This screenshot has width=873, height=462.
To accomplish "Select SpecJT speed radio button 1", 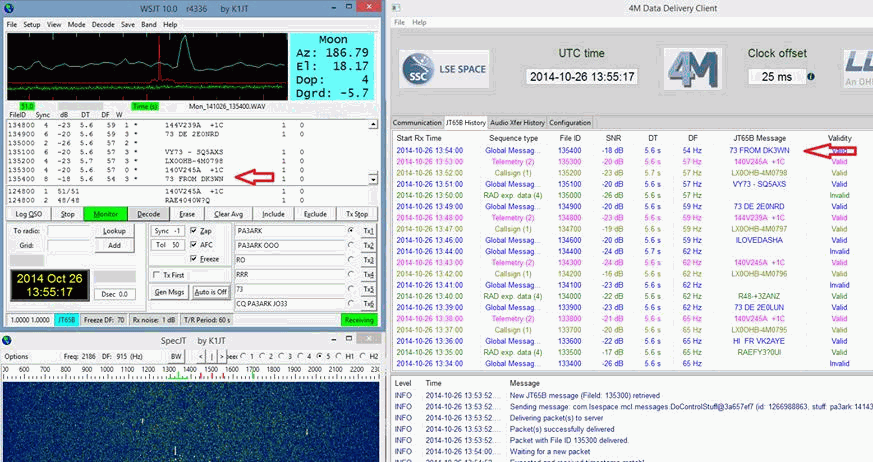I will click(x=243, y=356).
